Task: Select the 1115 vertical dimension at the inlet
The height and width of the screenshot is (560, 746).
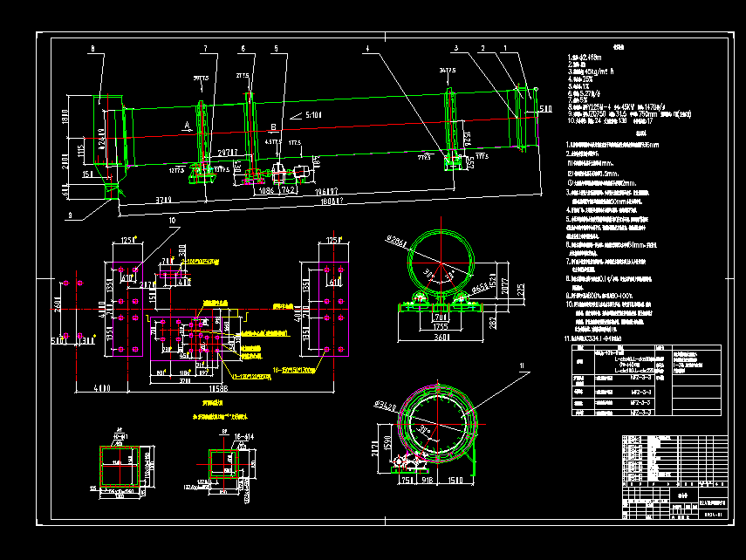Action: coord(80,151)
